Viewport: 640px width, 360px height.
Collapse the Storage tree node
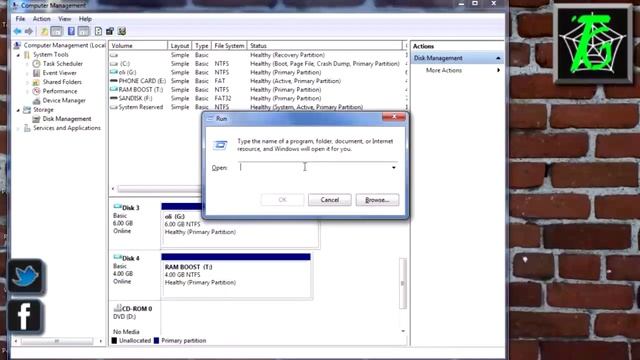(x=18, y=110)
